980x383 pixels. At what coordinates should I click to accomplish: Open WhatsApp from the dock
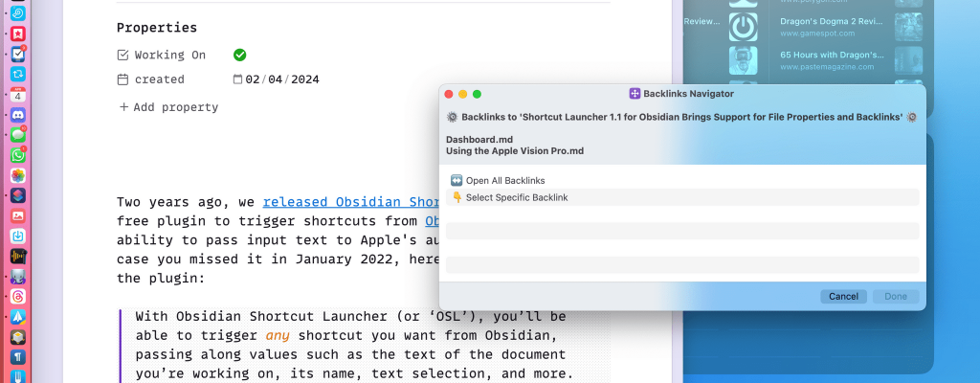[x=18, y=155]
